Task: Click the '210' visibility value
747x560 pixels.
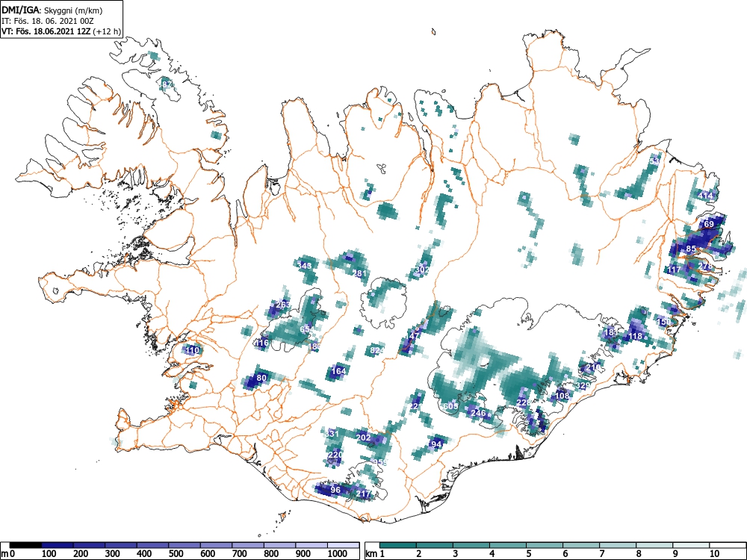Action: pyautogui.click(x=594, y=367)
